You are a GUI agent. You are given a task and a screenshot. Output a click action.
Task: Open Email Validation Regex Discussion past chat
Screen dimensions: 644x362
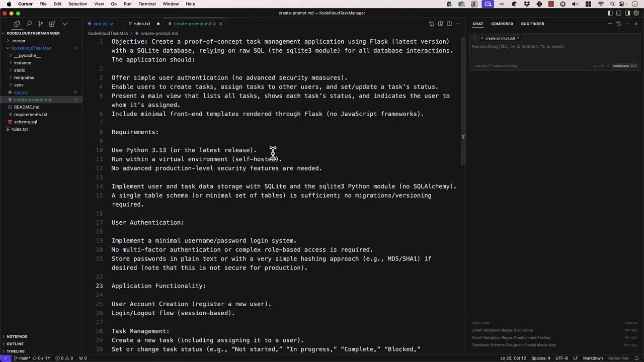point(502,330)
